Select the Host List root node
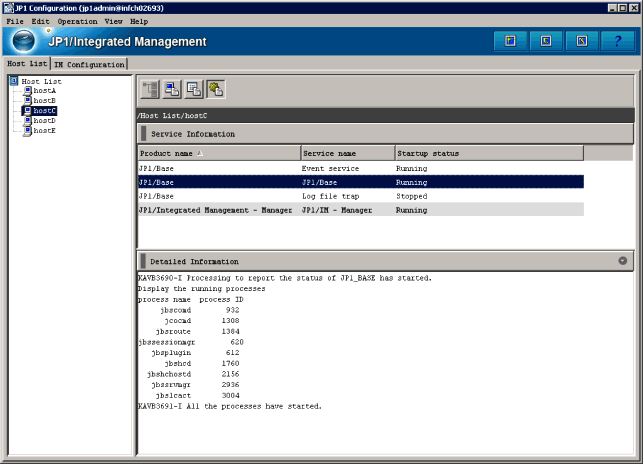 tap(40, 80)
